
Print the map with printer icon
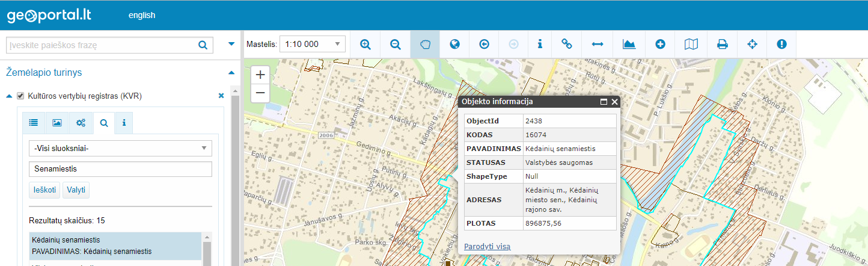pos(722,44)
